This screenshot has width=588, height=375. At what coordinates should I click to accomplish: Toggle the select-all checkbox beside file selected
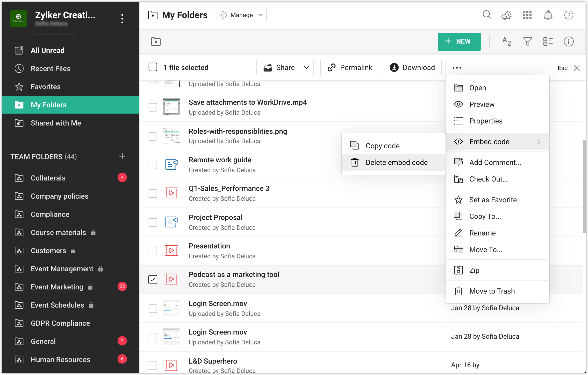153,67
